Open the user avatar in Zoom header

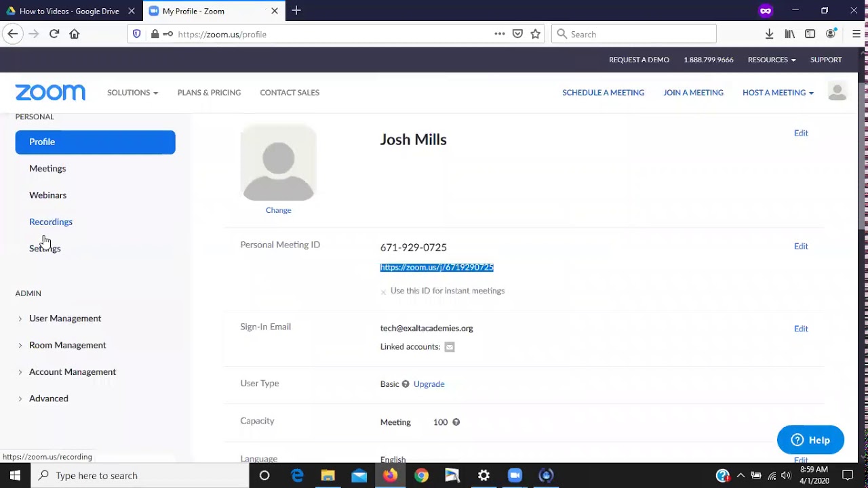(x=837, y=91)
